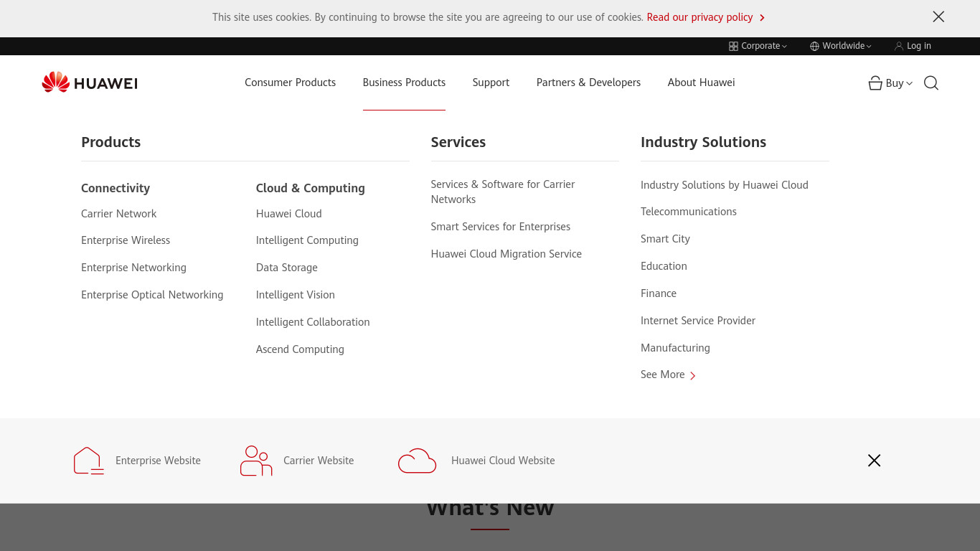Click the Huawei Cloud Website text link
The width and height of the screenshot is (980, 551).
(x=503, y=461)
